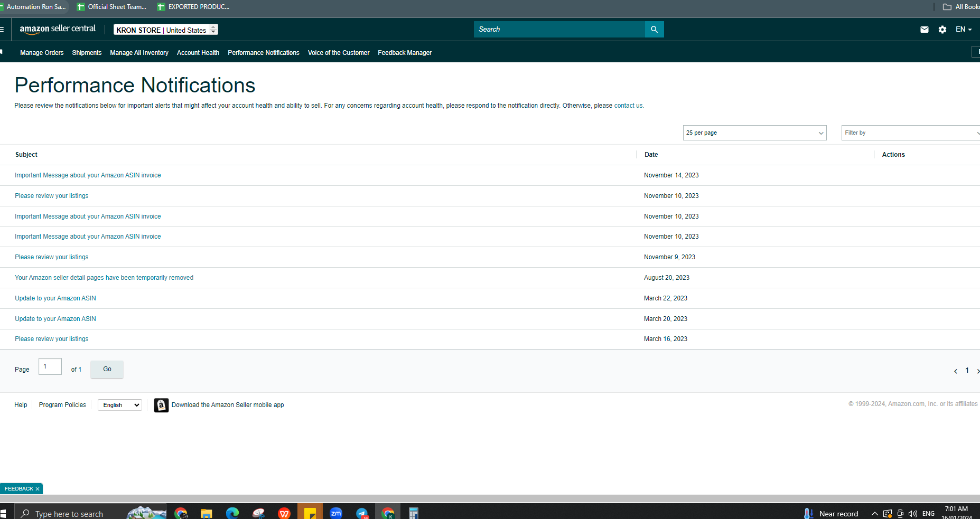980x519 pixels.
Task: Open the settings gear icon
Action: point(942,30)
